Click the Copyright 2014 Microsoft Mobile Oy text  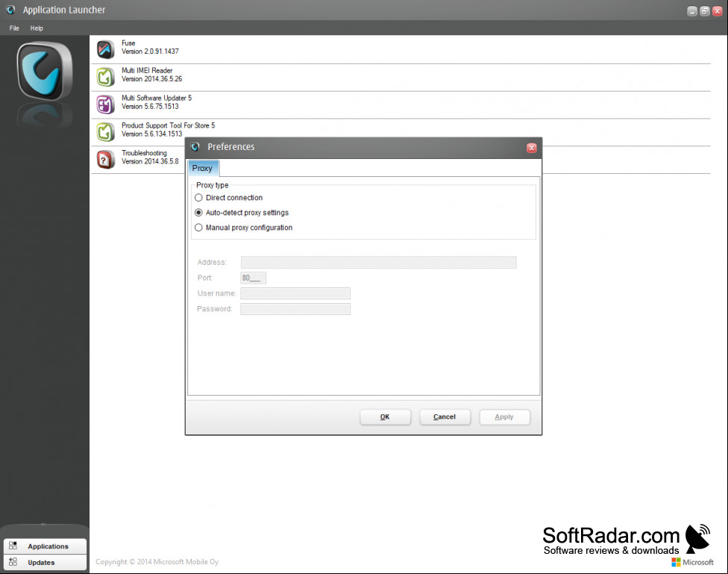coord(157,561)
